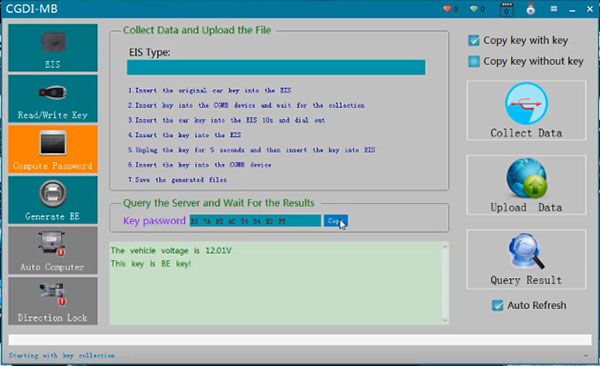Open the title bar menu icon
The width and height of the screenshot is (600, 366).
[x=554, y=9]
